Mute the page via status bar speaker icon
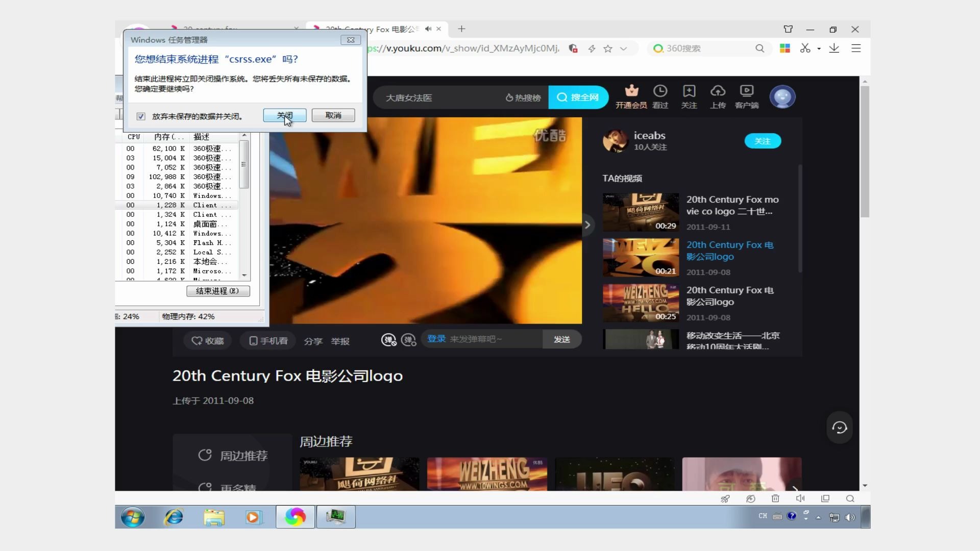980x551 pixels. [x=800, y=498]
